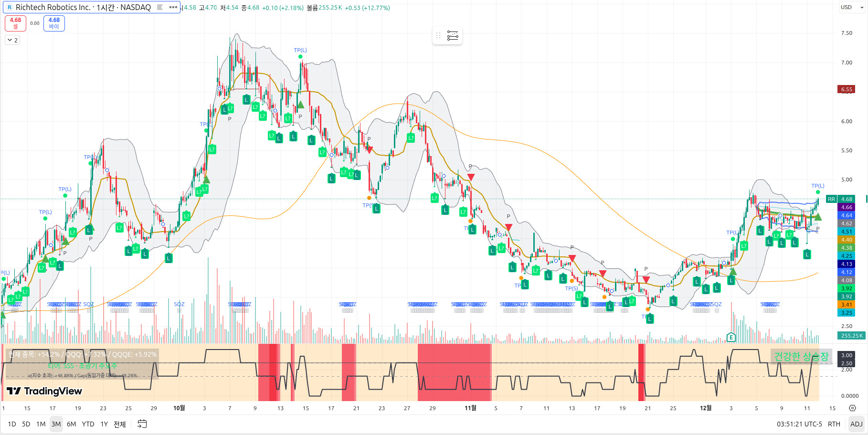The width and height of the screenshot is (868, 435).
Task: Click the TradingView logo
Action: point(44,391)
